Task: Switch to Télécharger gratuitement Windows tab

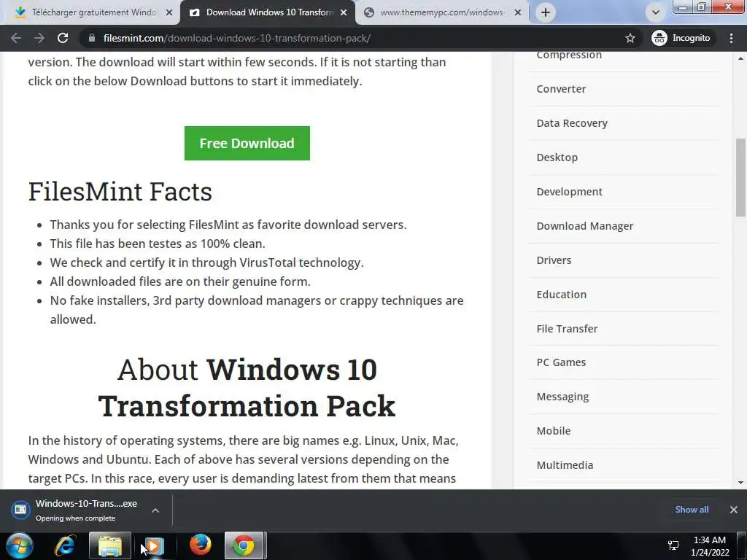Action: (94, 12)
